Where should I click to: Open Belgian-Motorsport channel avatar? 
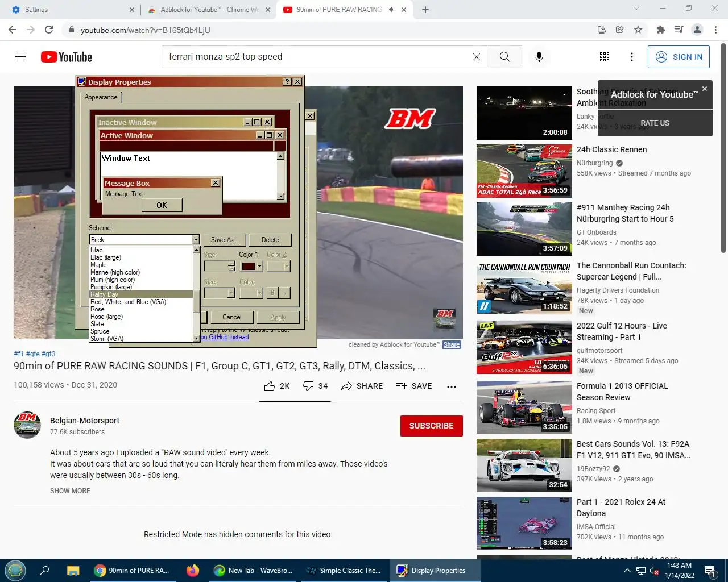tap(27, 425)
